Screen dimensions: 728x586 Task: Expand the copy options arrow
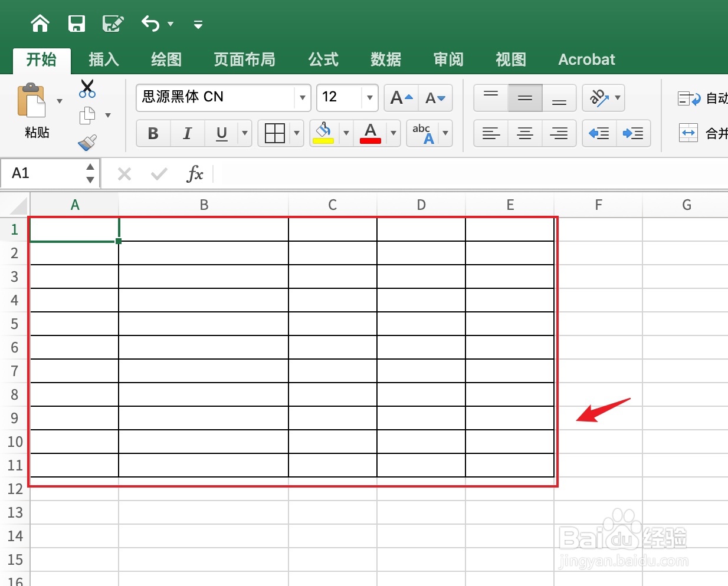(x=108, y=116)
